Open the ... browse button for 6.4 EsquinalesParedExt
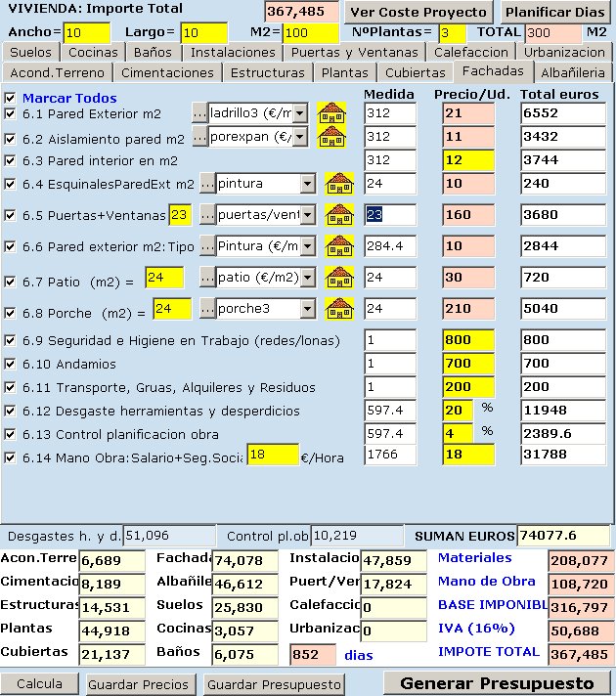Screen dimensions: 616x696 [x=207, y=184]
